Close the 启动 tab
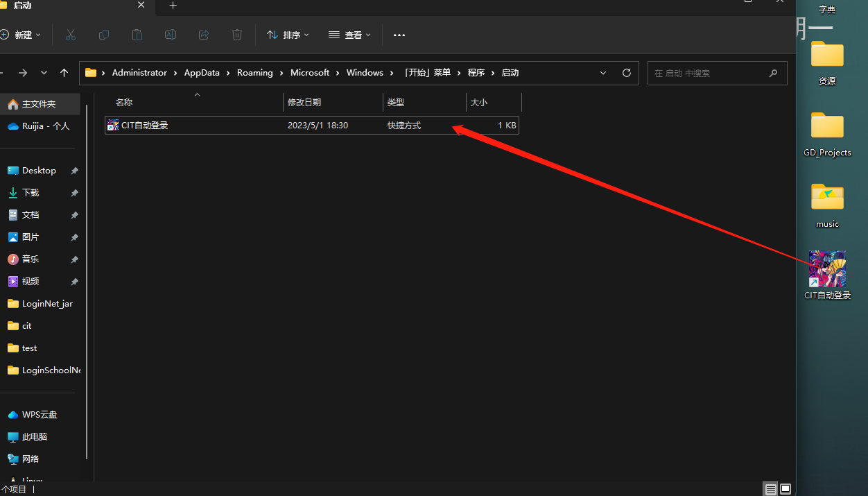868x496 pixels. click(x=141, y=6)
